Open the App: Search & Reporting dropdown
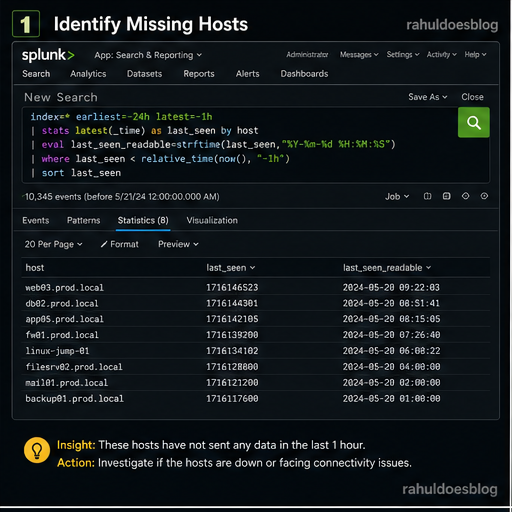The image size is (512, 512). [x=148, y=55]
